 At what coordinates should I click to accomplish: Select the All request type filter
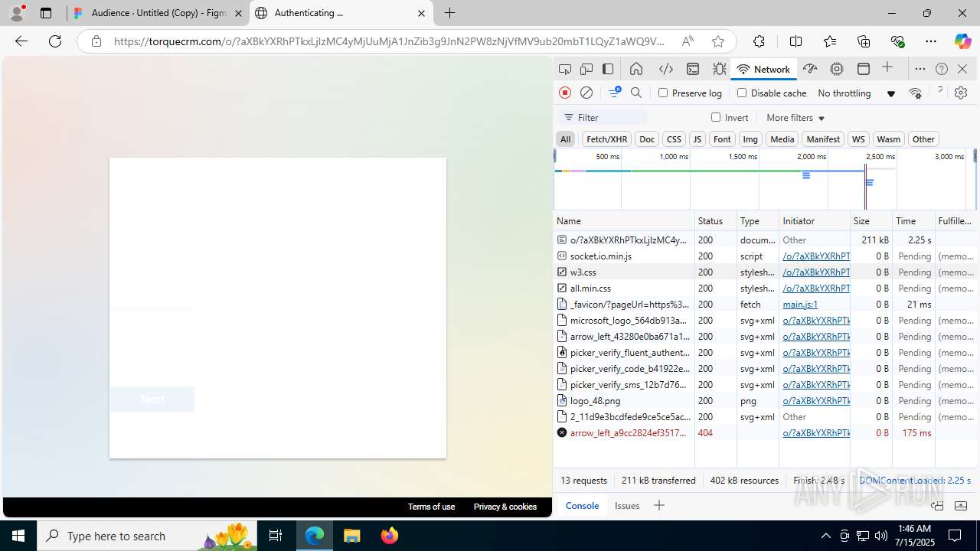565,139
